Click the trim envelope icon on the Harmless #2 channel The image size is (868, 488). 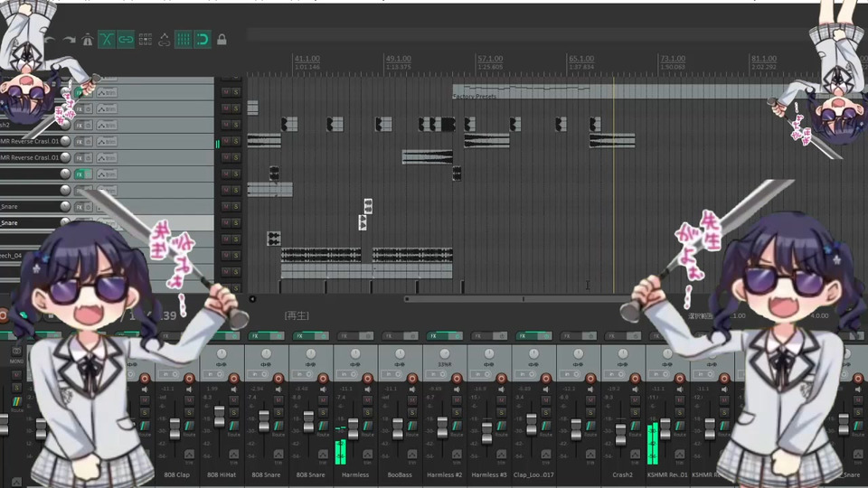(x=457, y=455)
